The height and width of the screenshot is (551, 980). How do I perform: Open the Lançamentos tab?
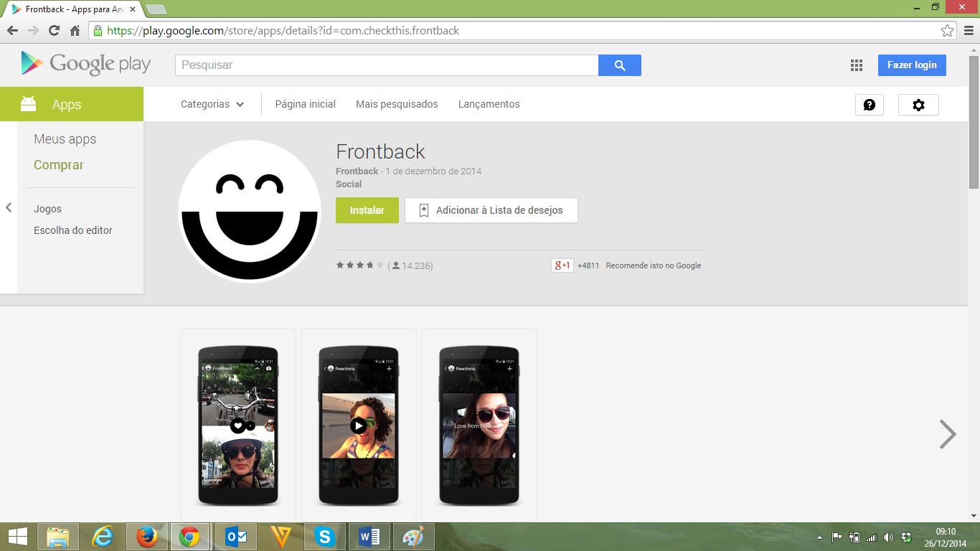tap(489, 104)
